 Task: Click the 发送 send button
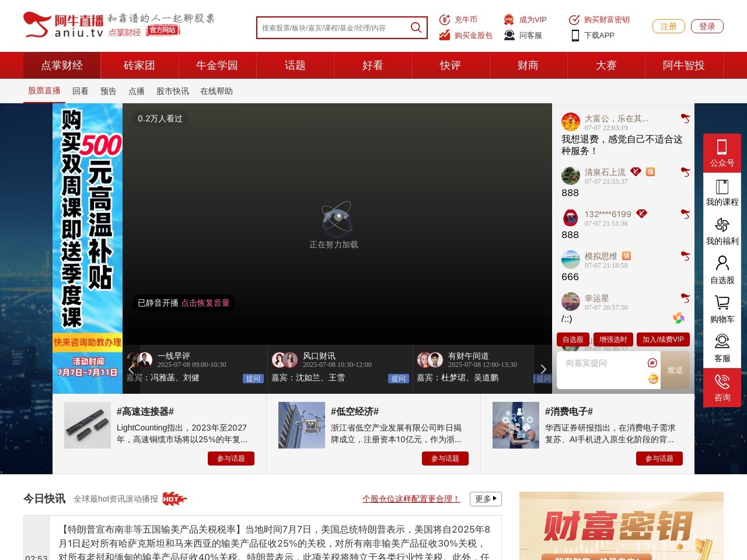[675, 370]
